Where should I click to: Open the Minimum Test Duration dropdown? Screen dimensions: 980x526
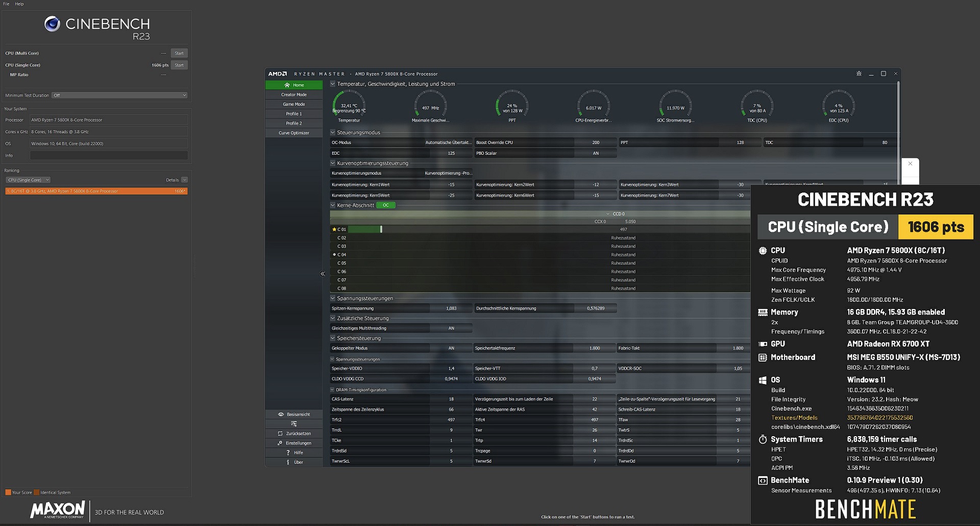[x=119, y=95]
